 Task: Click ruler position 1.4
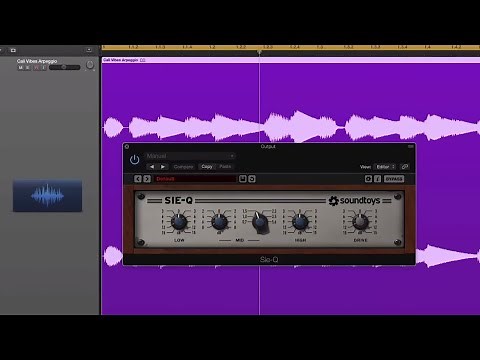(x=427, y=47)
